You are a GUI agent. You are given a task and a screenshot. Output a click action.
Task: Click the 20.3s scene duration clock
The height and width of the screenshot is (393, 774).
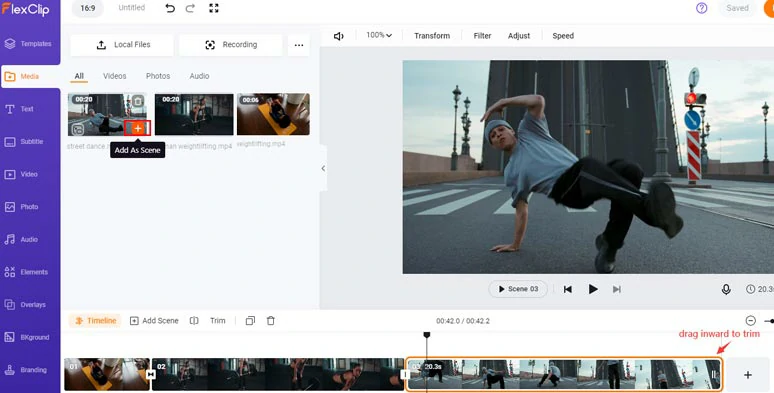tap(759, 289)
